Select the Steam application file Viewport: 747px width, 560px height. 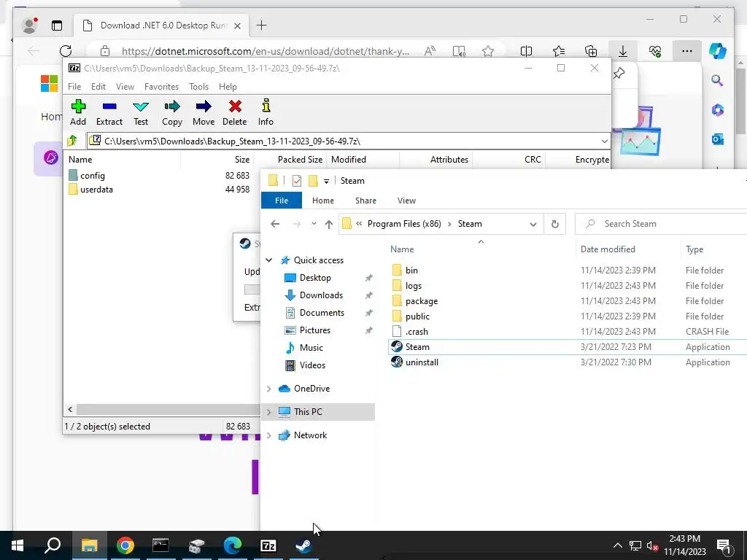(x=417, y=346)
